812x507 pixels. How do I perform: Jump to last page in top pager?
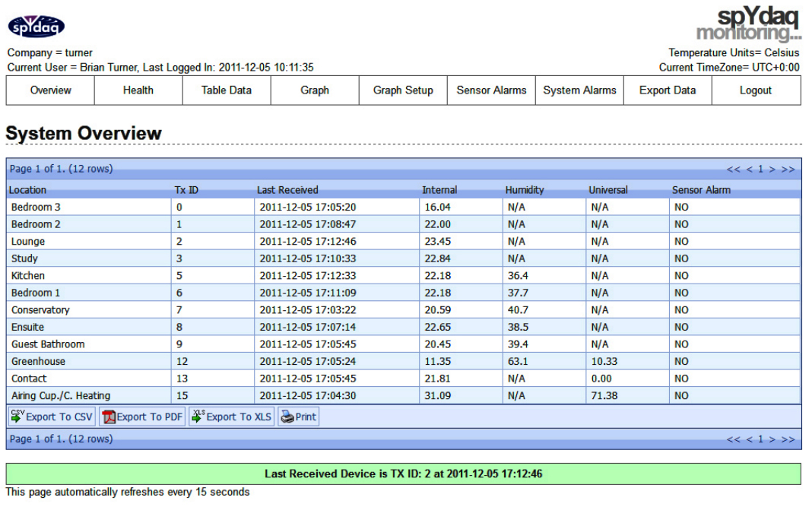[x=788, y=170]
